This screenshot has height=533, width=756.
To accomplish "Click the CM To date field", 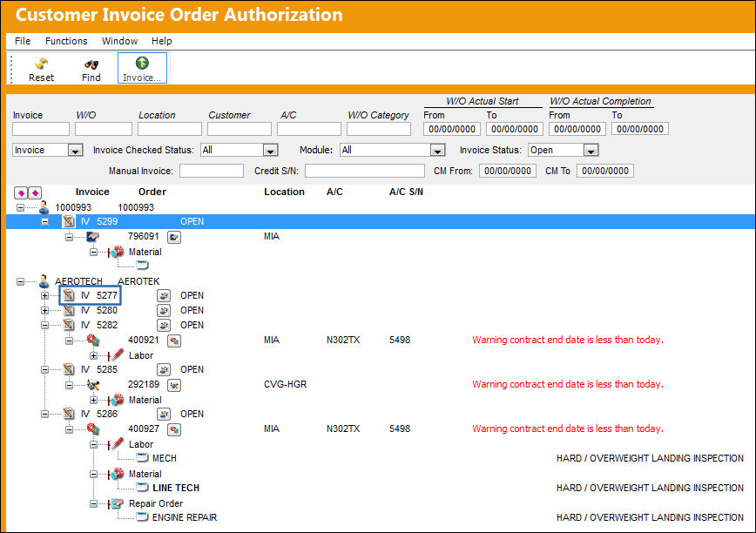I will (x=605, y=171).
